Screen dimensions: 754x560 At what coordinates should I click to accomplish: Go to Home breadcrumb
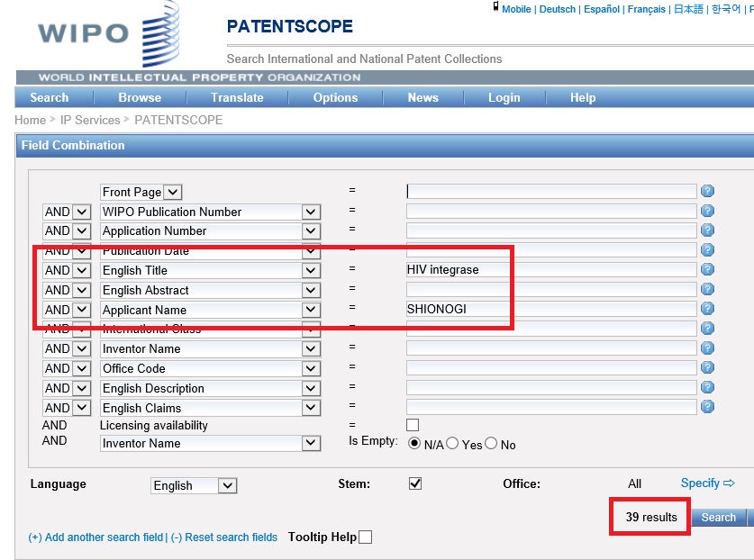click(x=31, y=120)
